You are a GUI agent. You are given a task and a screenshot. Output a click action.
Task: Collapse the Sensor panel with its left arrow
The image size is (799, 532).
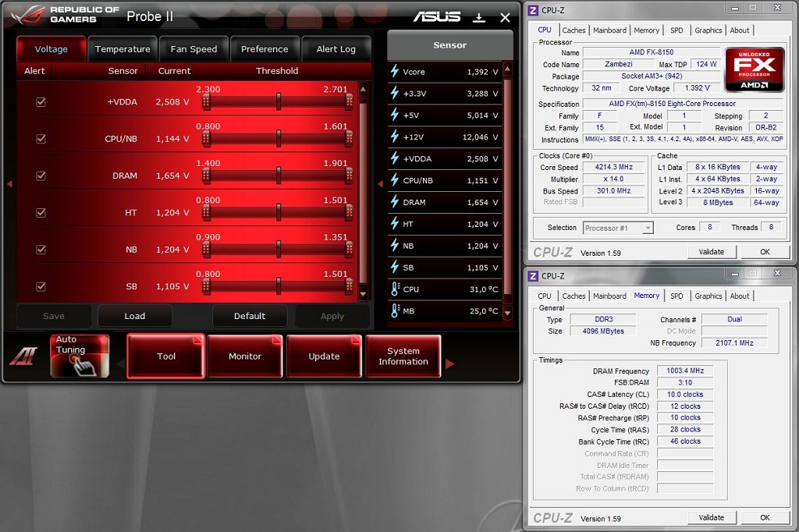click(x=380, y=183)
